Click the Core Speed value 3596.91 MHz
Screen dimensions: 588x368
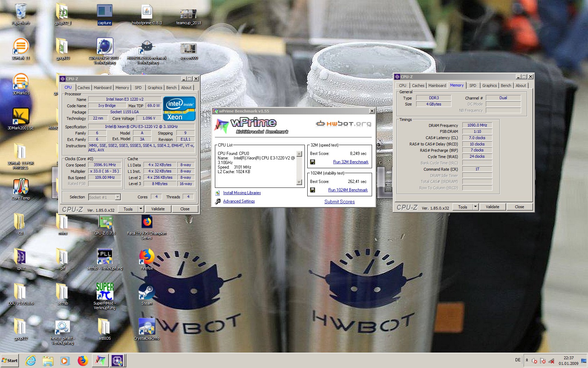(x=105, y=165)
